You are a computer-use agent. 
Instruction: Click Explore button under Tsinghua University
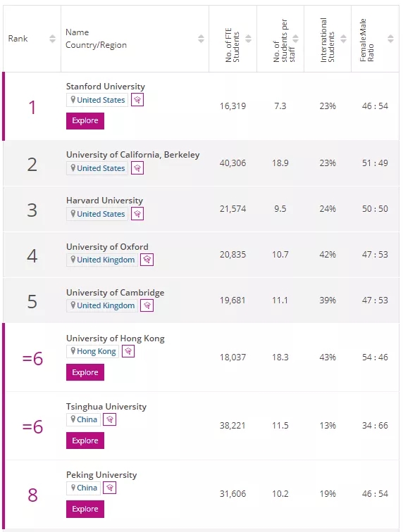click(x=85, y=441)
